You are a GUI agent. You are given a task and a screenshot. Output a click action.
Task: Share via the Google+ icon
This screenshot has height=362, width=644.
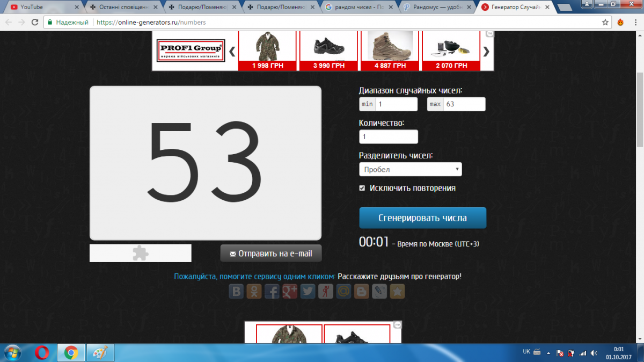click(290, 292)
